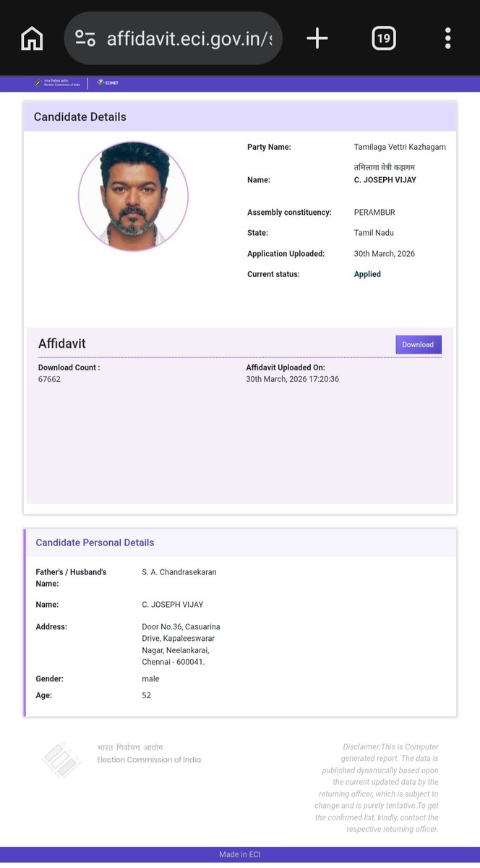
Task: Select download count value 67662
Action: (x=49, y=379)
